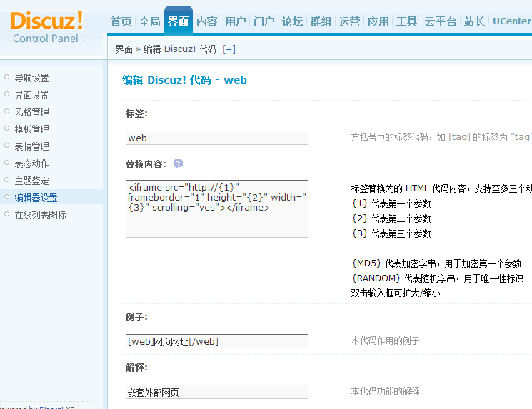Open 模板管理 in the sidebar
This screenshot has width=532, height=409.
tap(31, 129)
